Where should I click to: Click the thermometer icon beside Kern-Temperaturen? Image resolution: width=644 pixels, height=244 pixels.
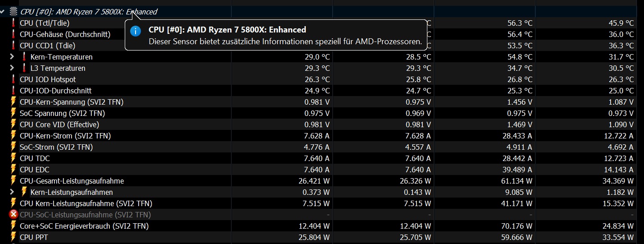pos(24,56)
